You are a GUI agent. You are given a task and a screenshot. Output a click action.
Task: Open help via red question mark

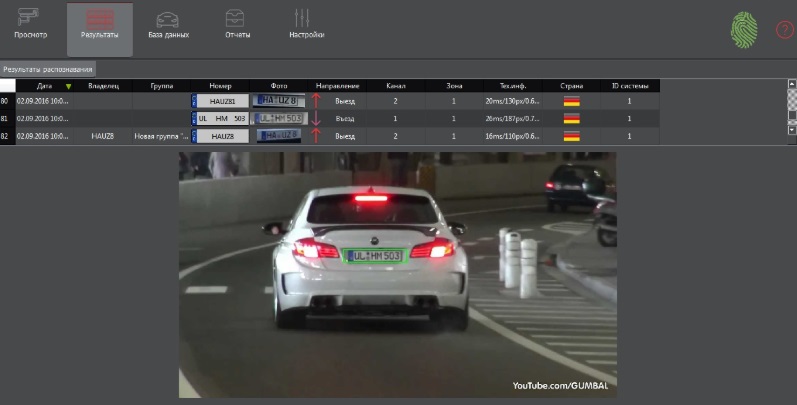click(785, 29)
